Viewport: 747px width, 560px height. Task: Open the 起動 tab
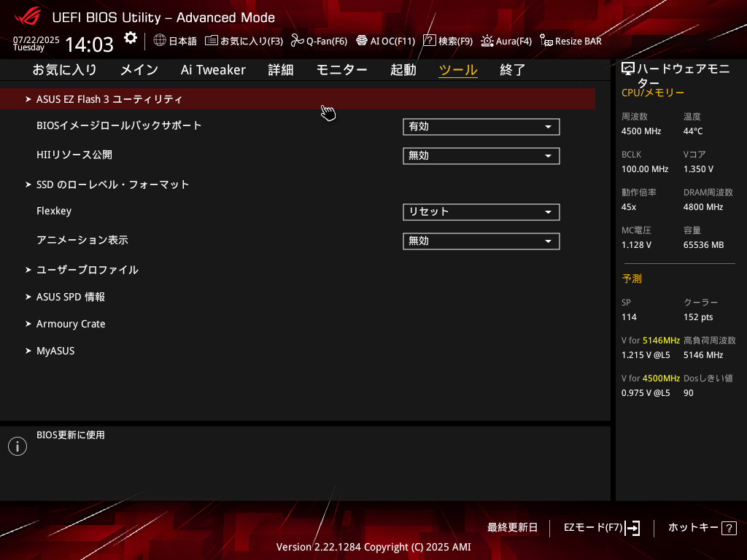[403, 70]
